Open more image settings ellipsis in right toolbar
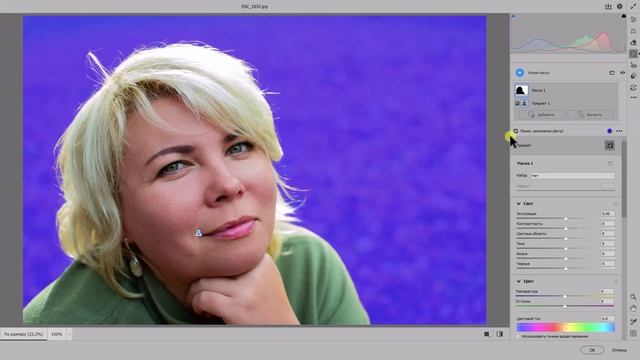The height and width of the screenshot is (360, 640). (633, 98)
